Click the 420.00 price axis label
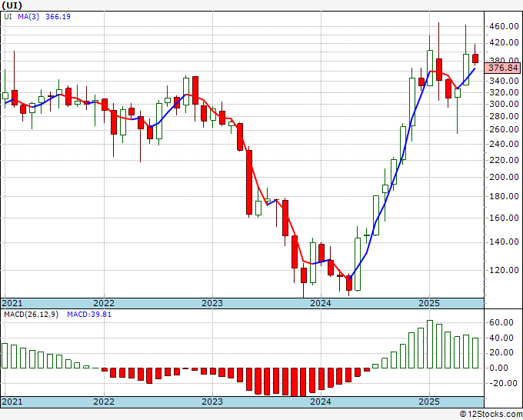The width and height of the screenshot is (523, 420). [504, 43]
